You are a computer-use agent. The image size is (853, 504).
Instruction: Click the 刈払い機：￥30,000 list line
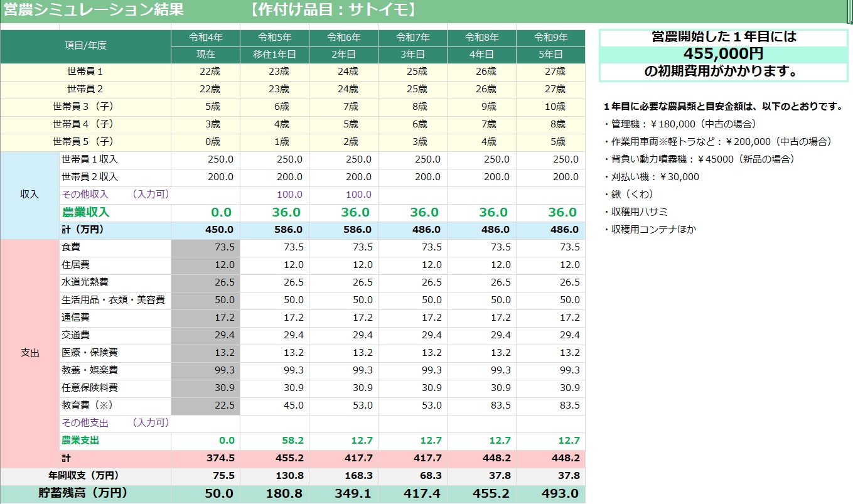tap(651, 177)
